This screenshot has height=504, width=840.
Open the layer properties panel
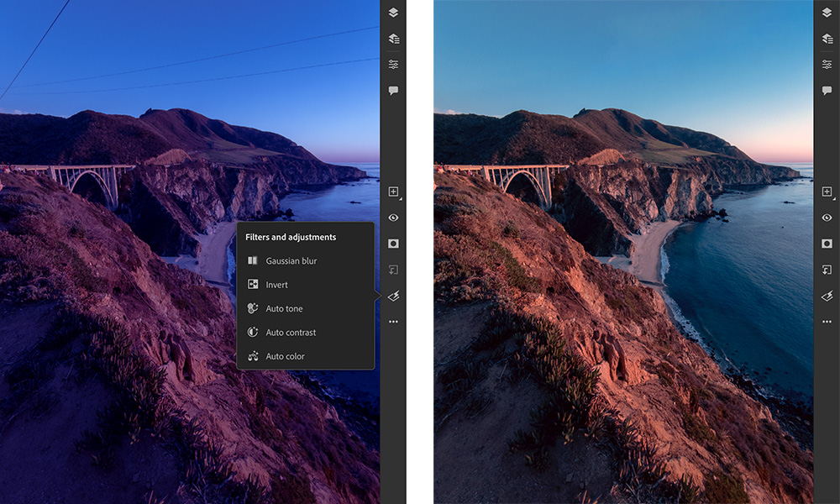click(393, 37)
